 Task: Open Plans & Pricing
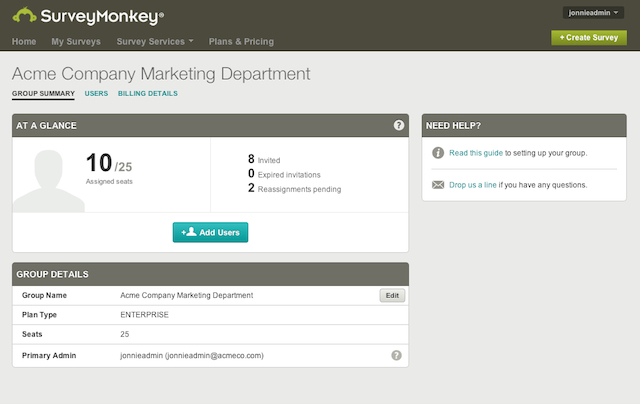[x=241, y=42]
